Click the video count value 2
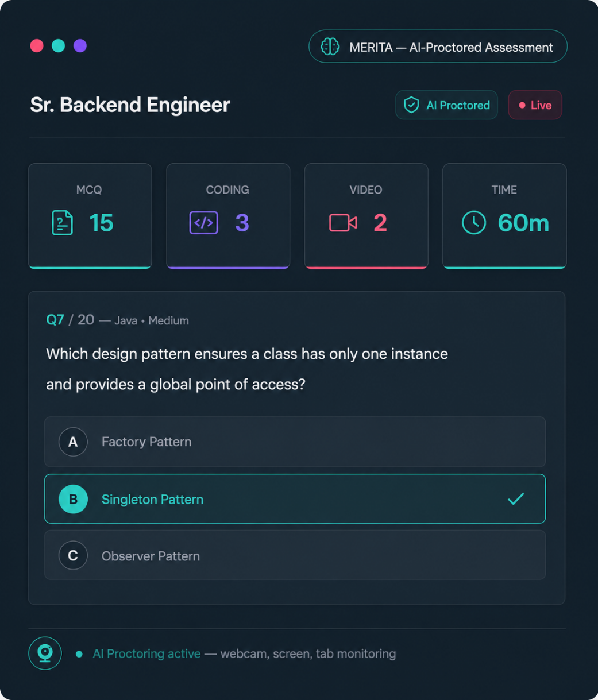 [380, 223]
